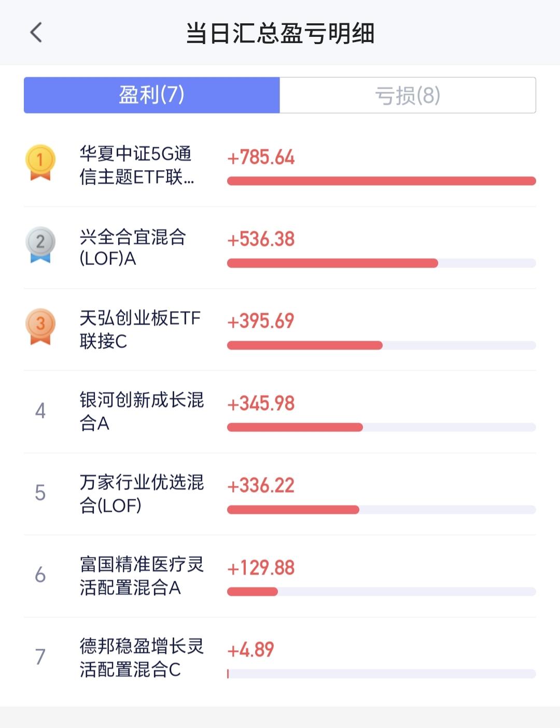560x728 pixels.
Task: Tap rank number 5 badge
Action: click(40, 493)
